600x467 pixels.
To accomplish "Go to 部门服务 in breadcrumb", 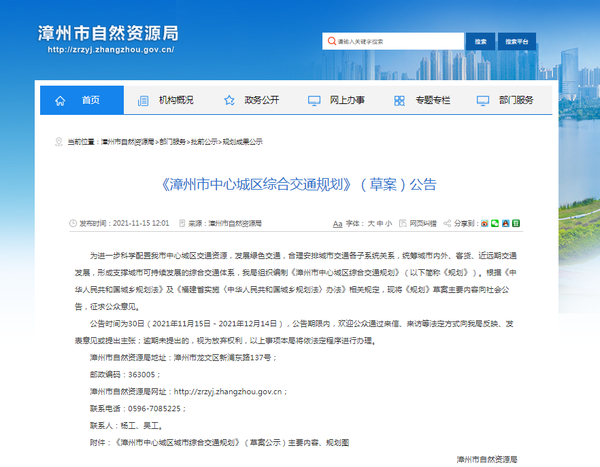I will click(172, 142).
